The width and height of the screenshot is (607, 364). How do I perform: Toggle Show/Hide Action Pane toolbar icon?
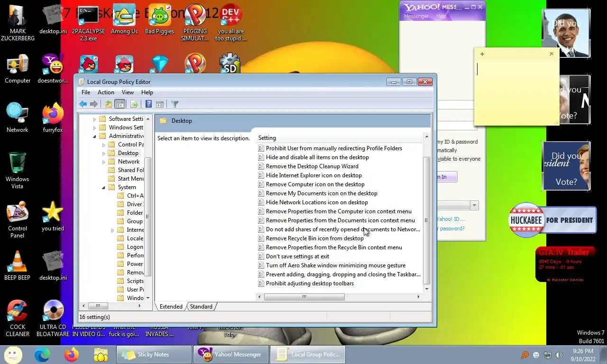pyautogui.click(x=160, y=104)
